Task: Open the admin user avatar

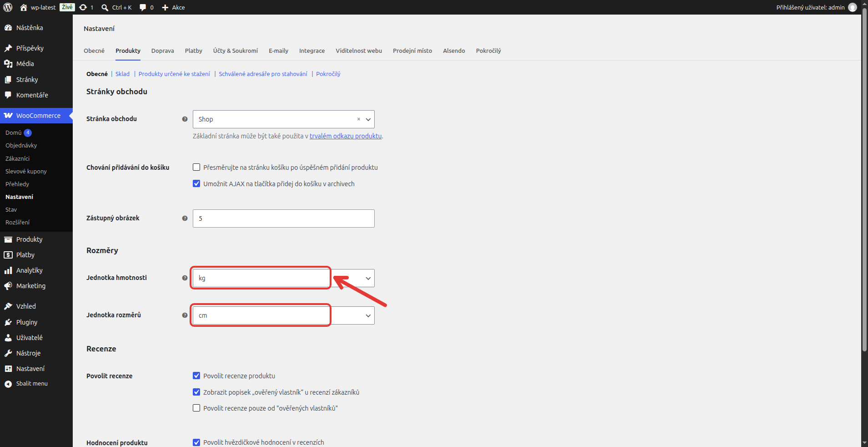Action: [x=853, y=7]
